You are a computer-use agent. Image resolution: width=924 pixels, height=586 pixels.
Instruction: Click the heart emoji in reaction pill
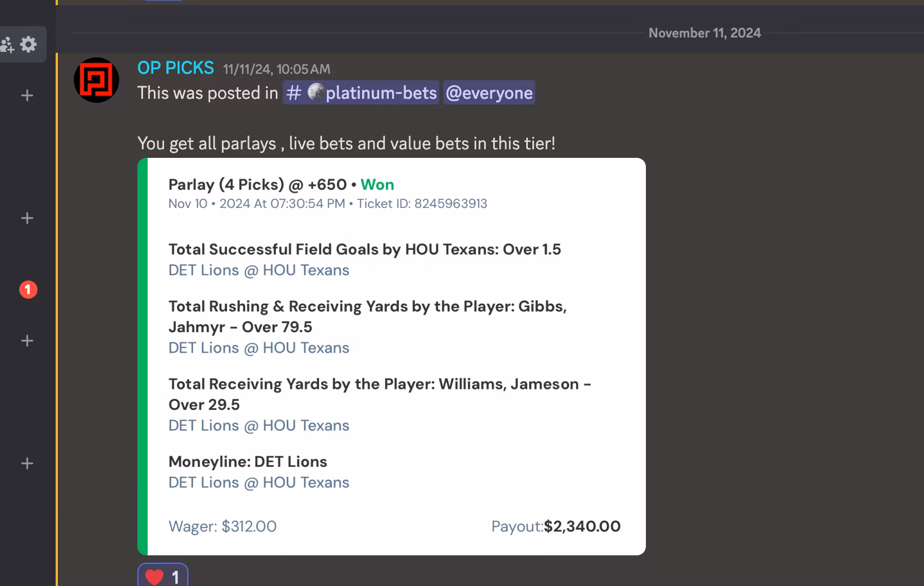point(154,577)
